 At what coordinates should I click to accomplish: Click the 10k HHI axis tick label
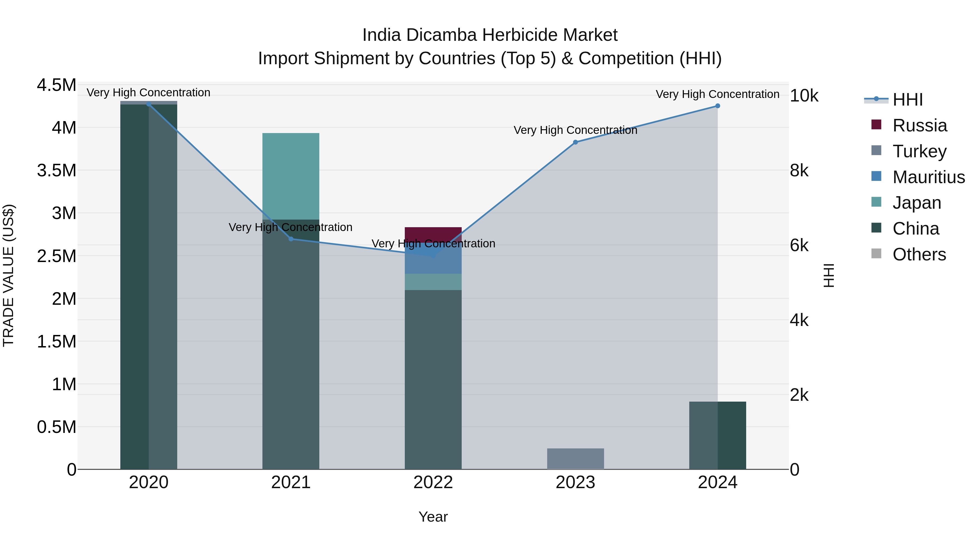(804, 96)
